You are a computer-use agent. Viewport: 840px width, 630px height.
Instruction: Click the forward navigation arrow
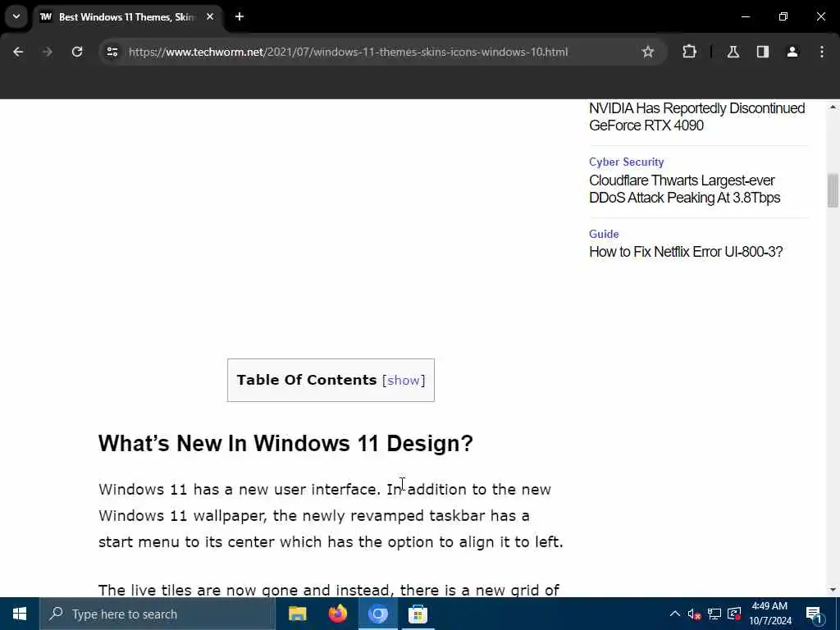[47, 52]
